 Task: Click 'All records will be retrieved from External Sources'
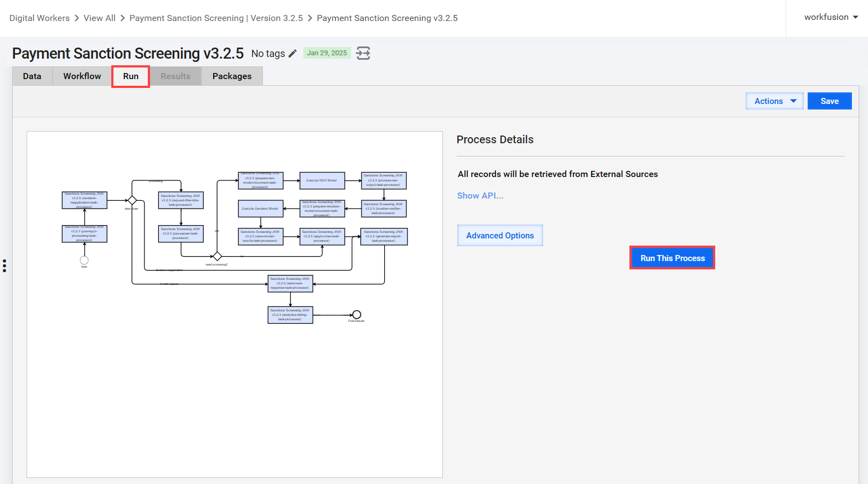tap(558, 174)
